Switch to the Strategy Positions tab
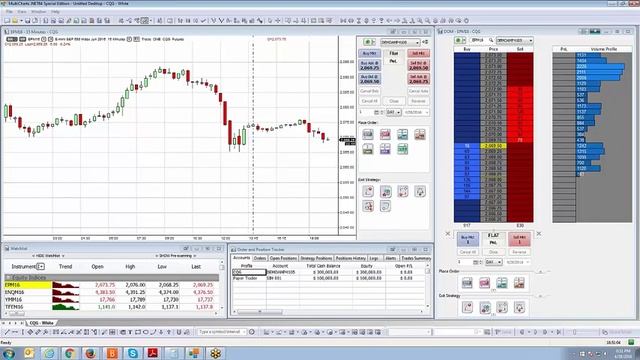 pos(316,258)
